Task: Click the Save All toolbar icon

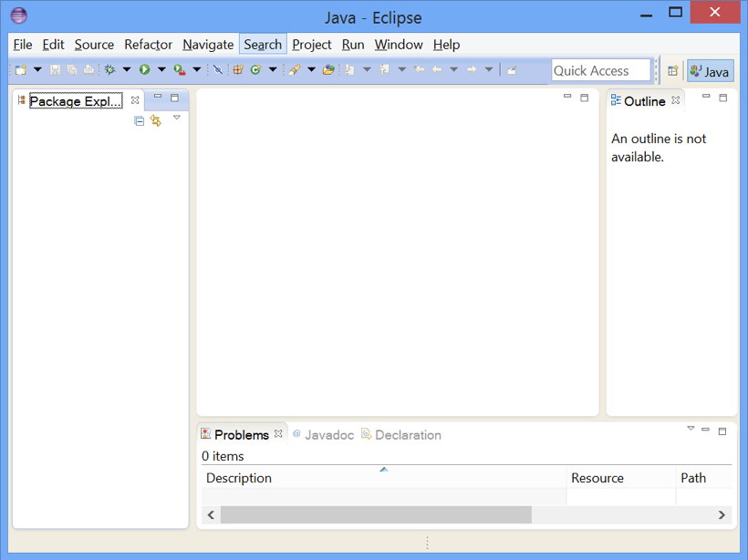Action: 72,69
